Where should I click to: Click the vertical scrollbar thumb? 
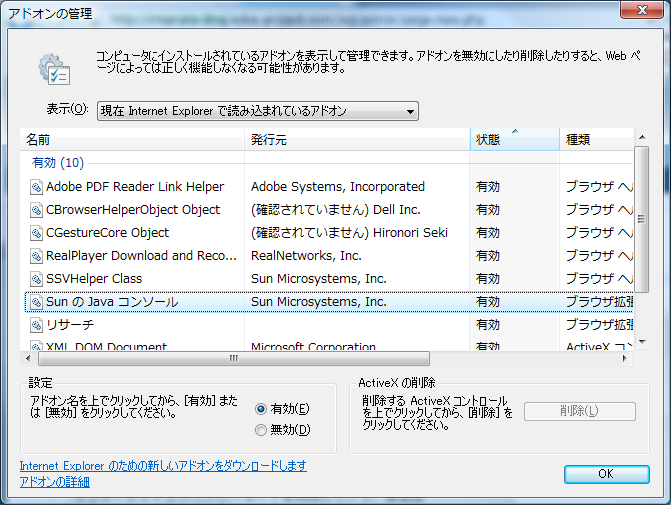(x=641, y=219)
